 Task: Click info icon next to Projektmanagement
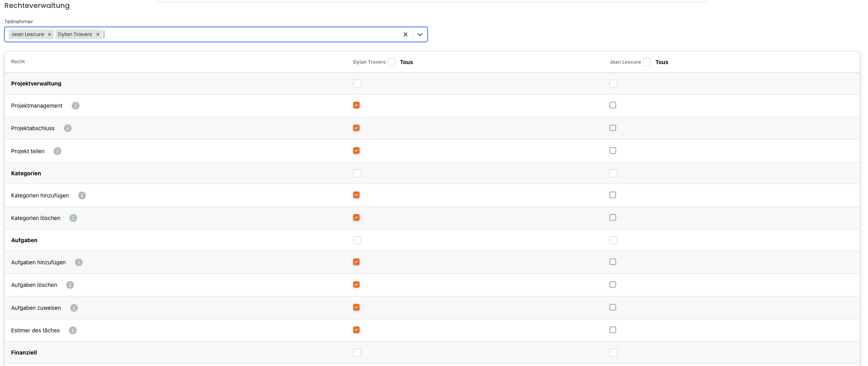76,106
